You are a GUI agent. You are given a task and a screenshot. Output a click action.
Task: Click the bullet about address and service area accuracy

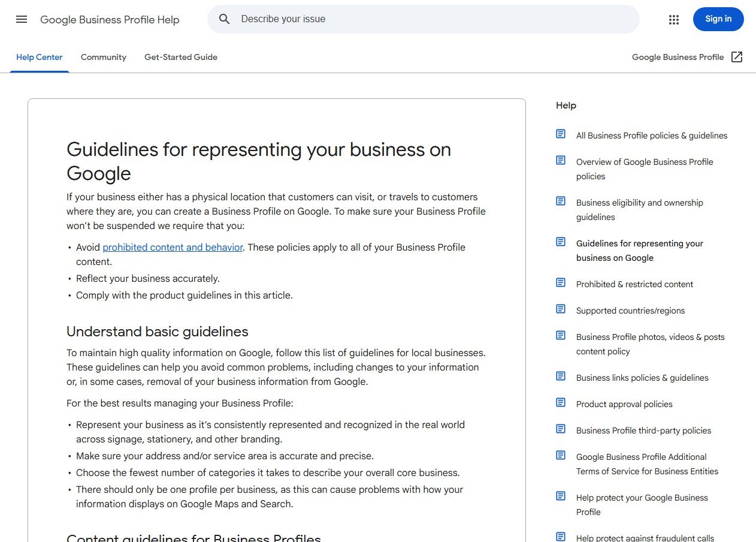(x=225, y=456)
